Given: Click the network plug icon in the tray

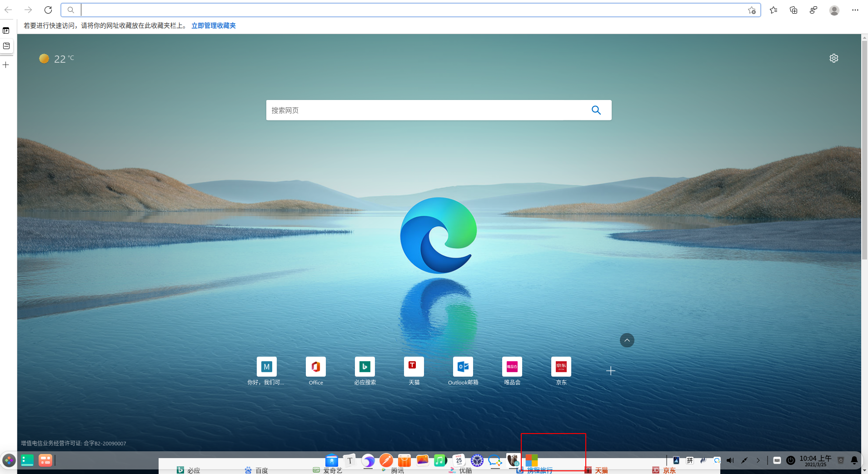Looking at the screenshot, I should click(744, 460).
